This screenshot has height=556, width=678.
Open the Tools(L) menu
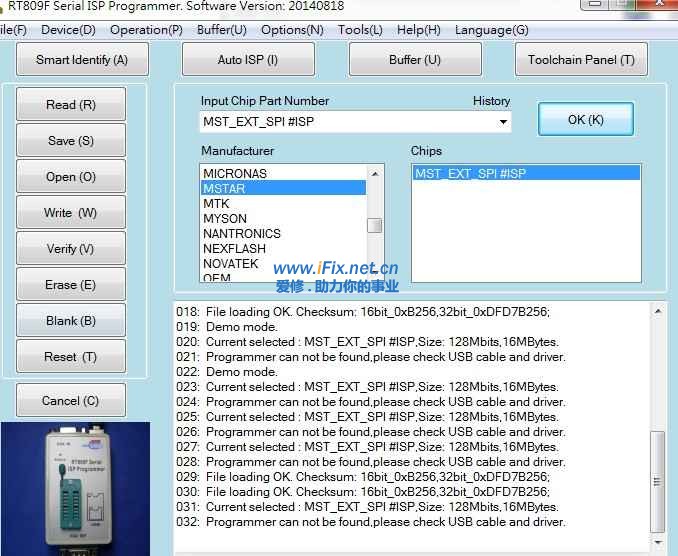click(360, 30)
